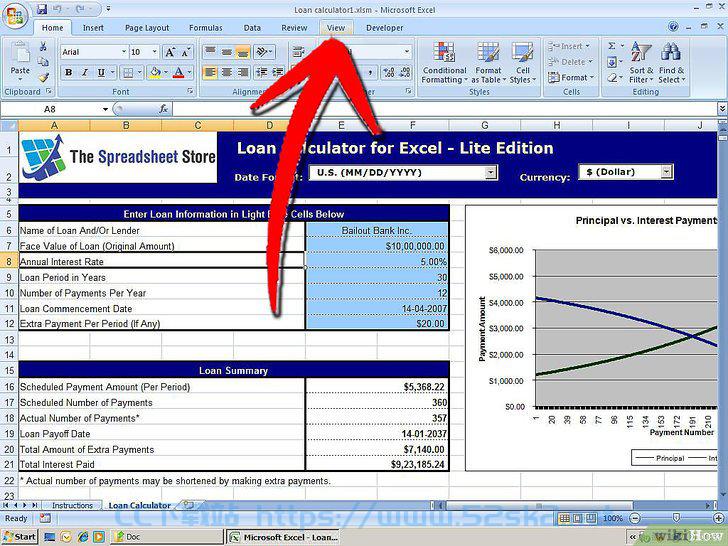The height and width of the screenshot is (546, 728).
Task: Open the Orientation text rotation tool
Action: tap(263, 52)
